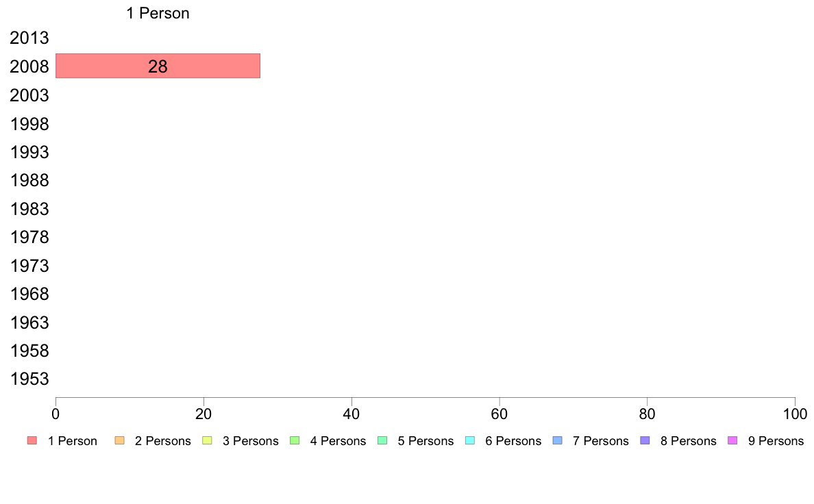Click the blue 7 Persons legend swatch
The height and width of the screenshot is (504, 814).
pos(558,441)
